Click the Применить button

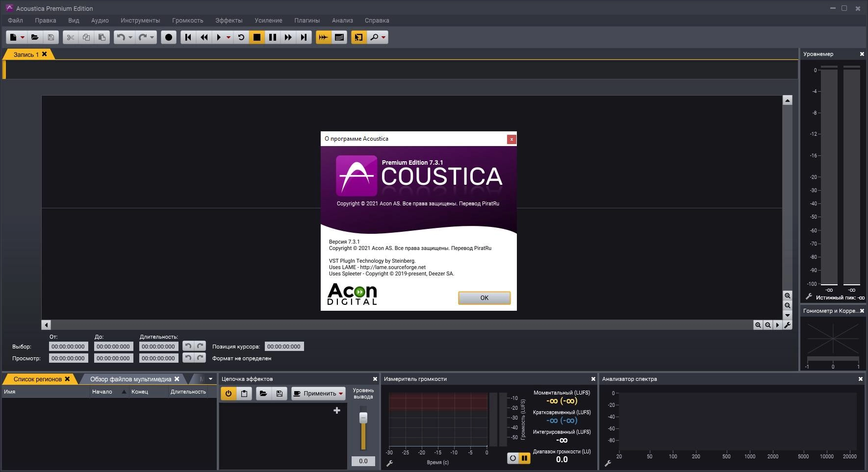[x=318, y=394]
